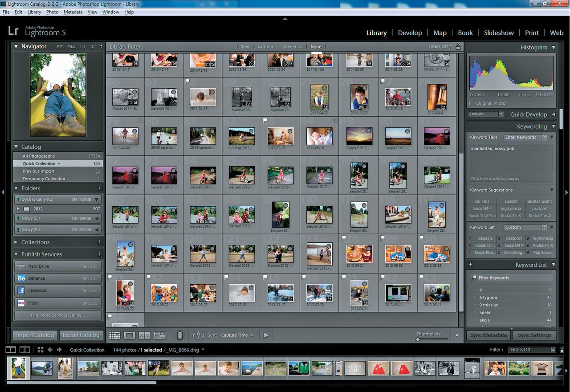Click the filmstrip filter switch icon
This screenshot has width=570, height=392.
coord(561,350)
